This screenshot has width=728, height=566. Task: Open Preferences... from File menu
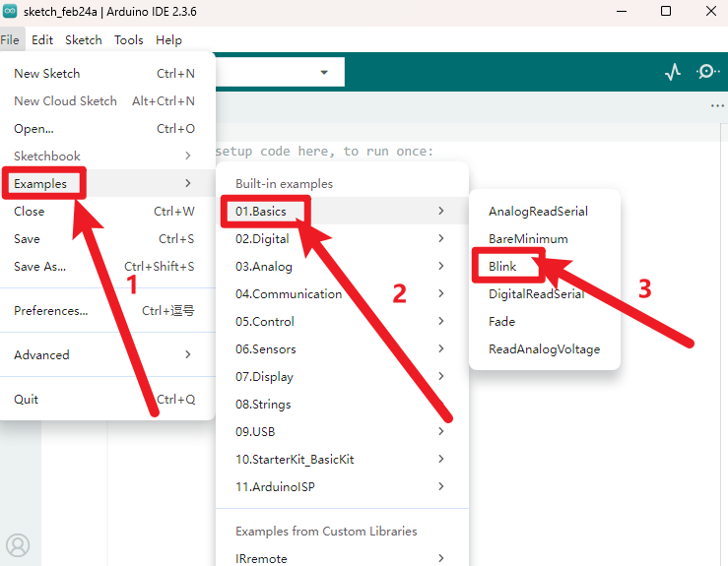tap(107, 310)
